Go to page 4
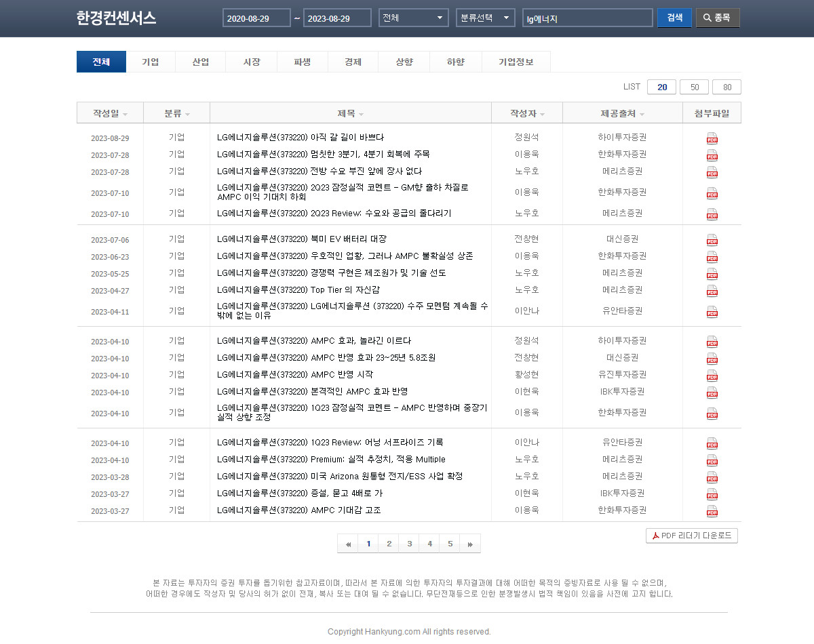The width and height of the screenshot is (814, 644). [x=429, y=544]
